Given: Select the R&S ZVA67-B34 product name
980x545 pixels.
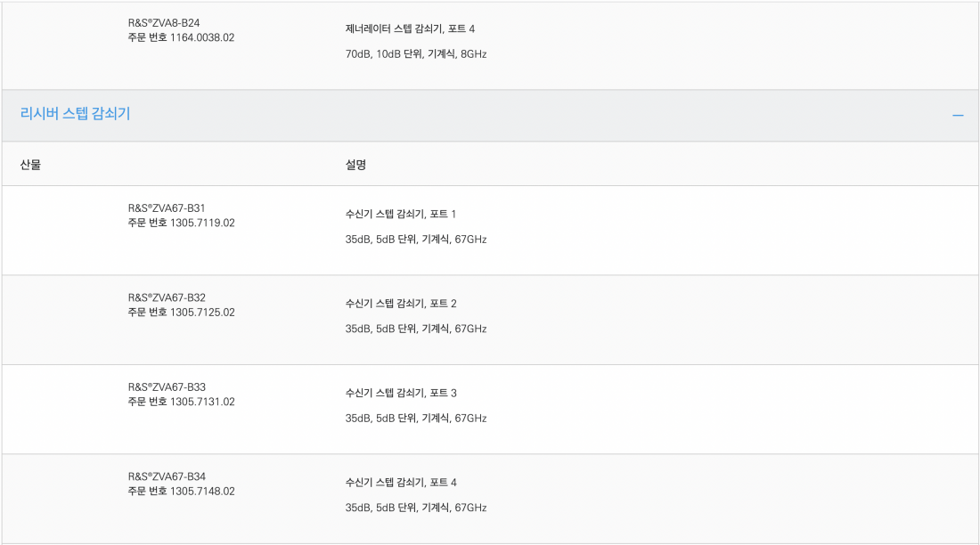Looking at the screenshot, I should pos(167,476).
